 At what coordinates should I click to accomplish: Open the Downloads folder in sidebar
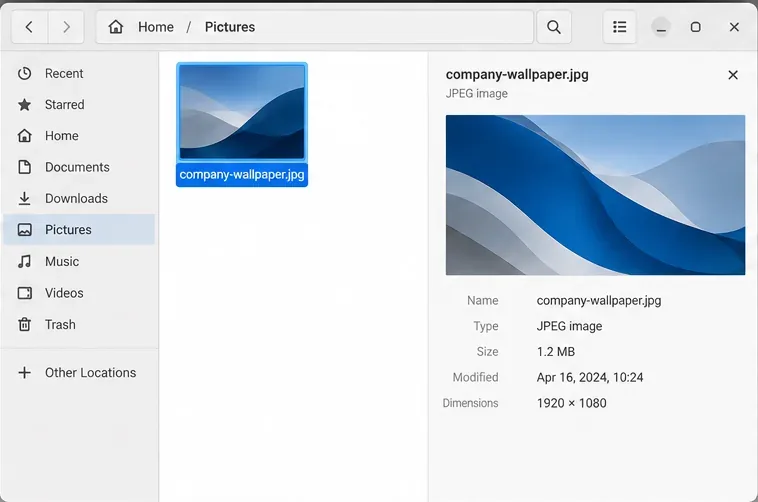[79, 198]
